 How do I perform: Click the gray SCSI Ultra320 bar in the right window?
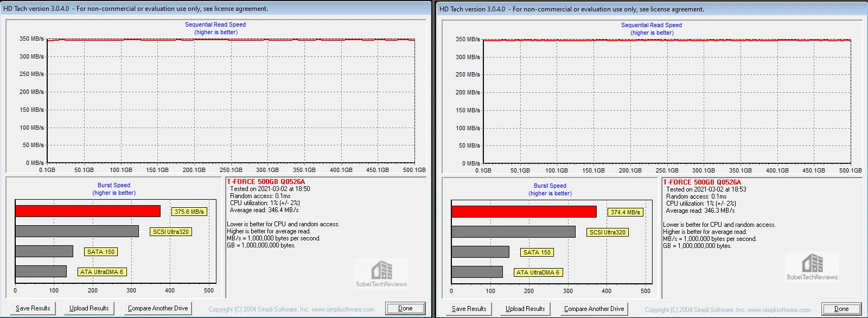click(x=513, y=232)
